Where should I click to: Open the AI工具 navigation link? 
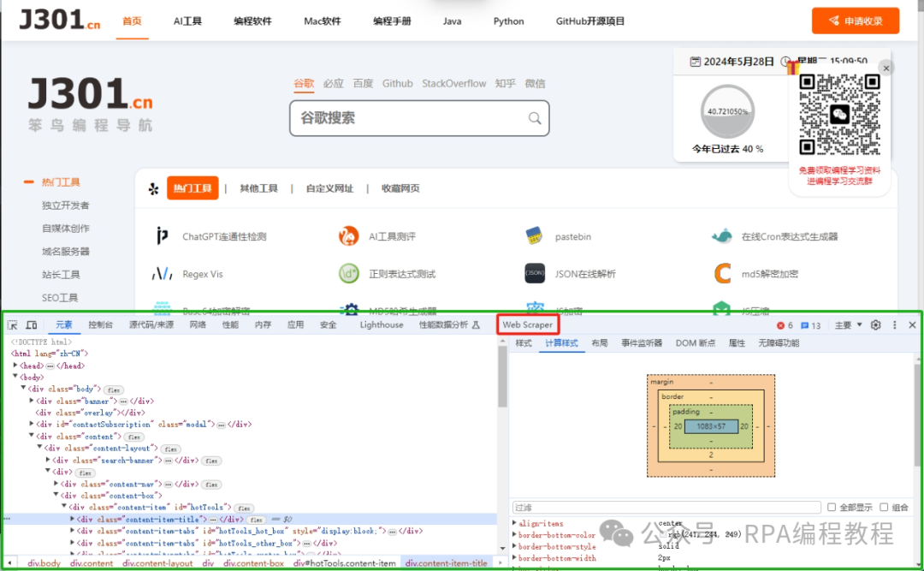pos(187,21)
